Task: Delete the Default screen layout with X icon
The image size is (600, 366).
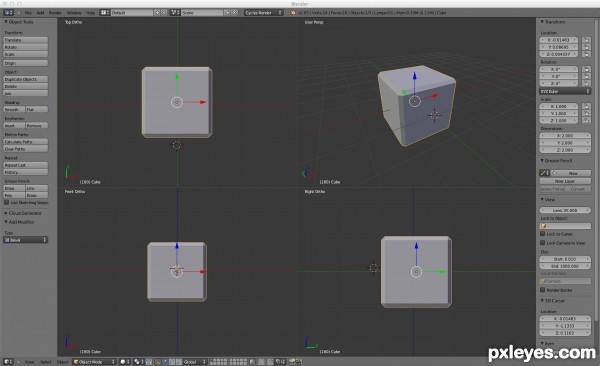Action: pos(164,13)
